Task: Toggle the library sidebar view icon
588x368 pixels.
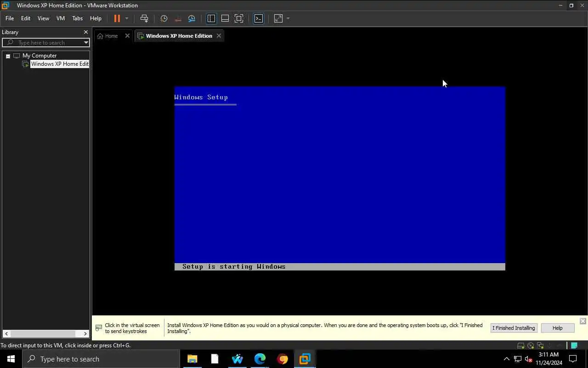Action: coord(211,18)
